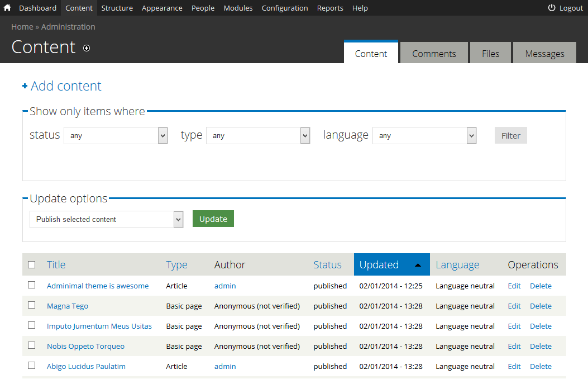Switch to the Comments tab
Viewport: 588px width, 379px height.
click(434, 53)
